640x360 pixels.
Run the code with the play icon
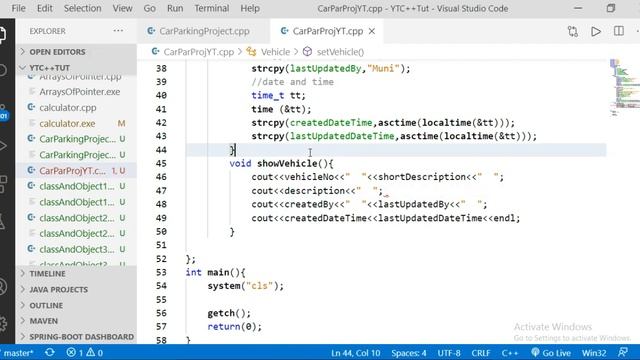click(596, 31)
